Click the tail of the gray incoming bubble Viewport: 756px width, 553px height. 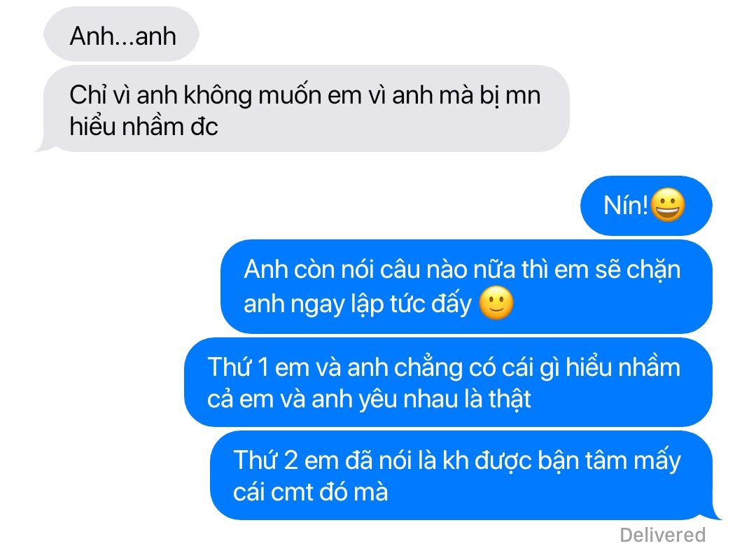coord(43,146)
